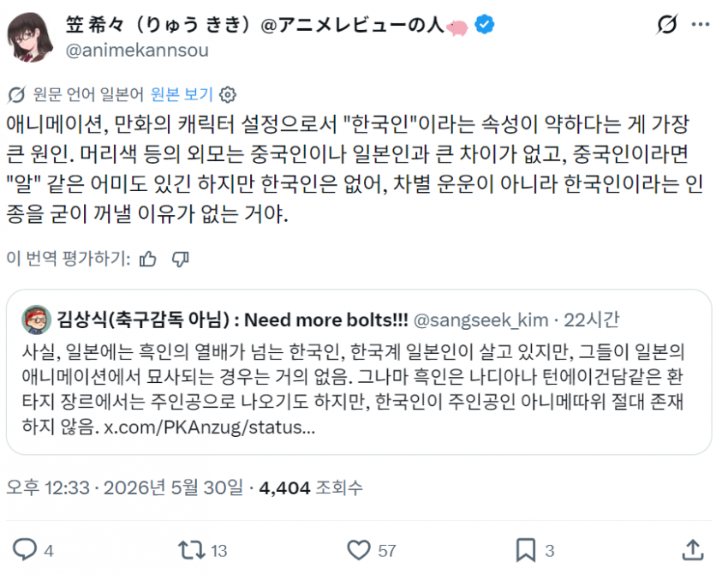Image resolution: width=728 pixels, height=574 pixels.
Task: Open the three-dot more options menu
Action: [x=700, y=24]
